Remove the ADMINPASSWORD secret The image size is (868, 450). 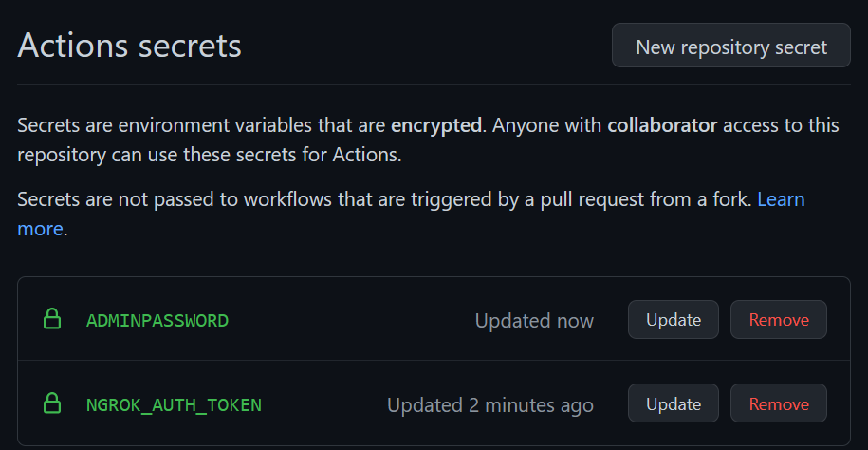778,320
